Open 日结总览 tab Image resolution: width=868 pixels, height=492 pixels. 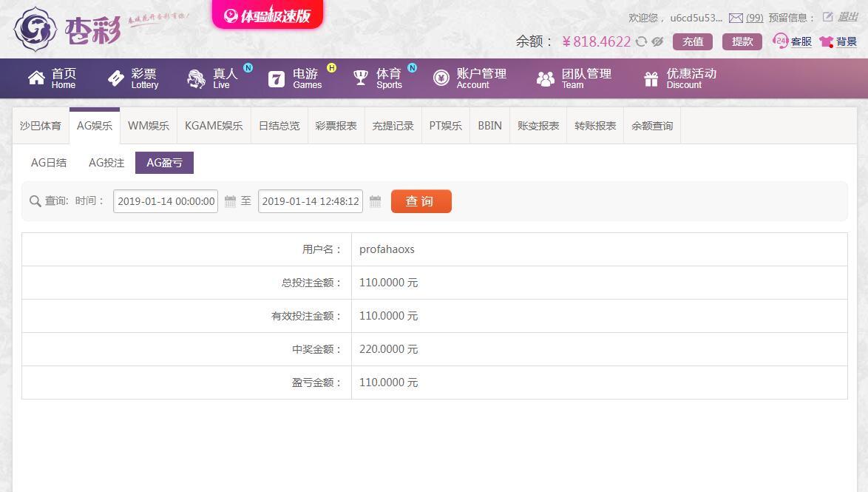pyautogui.click(x=279, y=126)
